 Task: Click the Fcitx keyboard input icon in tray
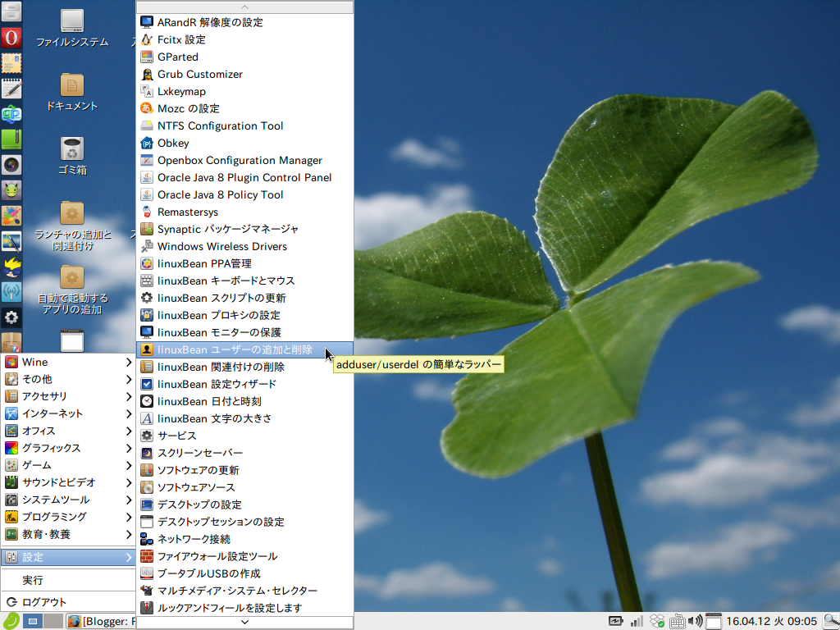[x=678, y=621]
